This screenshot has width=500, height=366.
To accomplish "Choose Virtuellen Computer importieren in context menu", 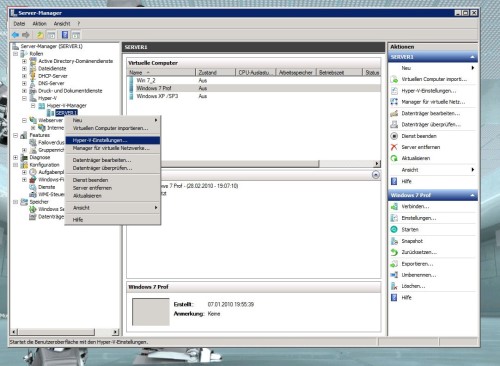I will point(113,128).
